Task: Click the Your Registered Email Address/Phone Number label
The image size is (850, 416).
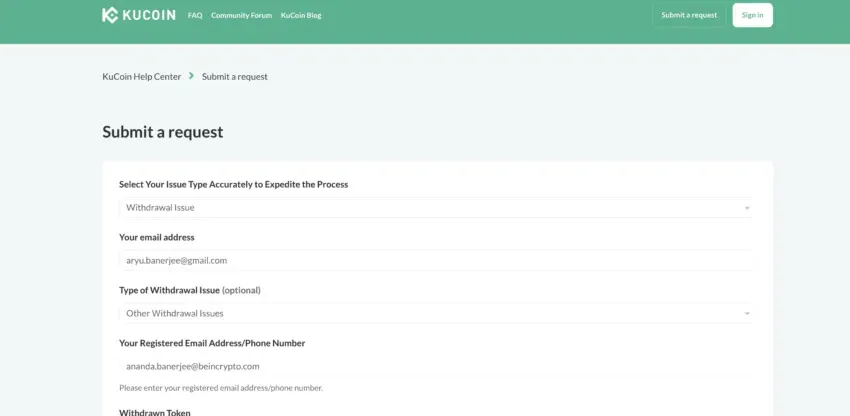Action: point(212,343)
